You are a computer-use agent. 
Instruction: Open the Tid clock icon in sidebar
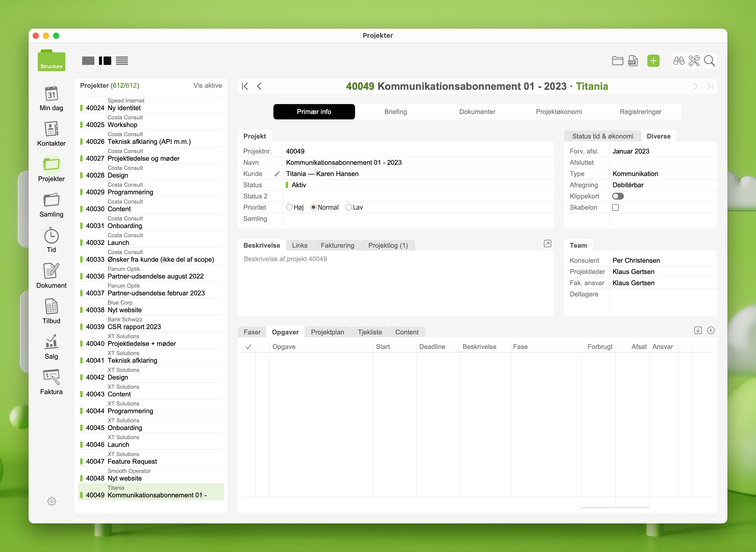point(51,236)
